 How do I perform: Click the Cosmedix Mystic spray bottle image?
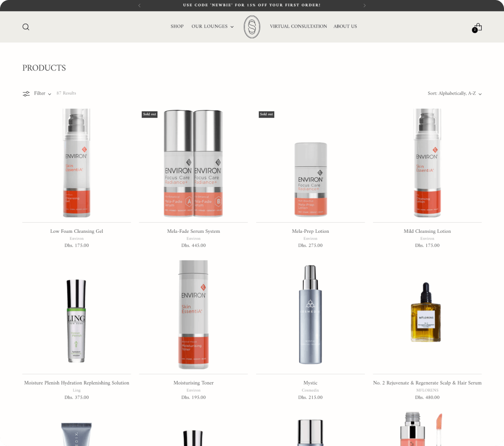point(310,315)
